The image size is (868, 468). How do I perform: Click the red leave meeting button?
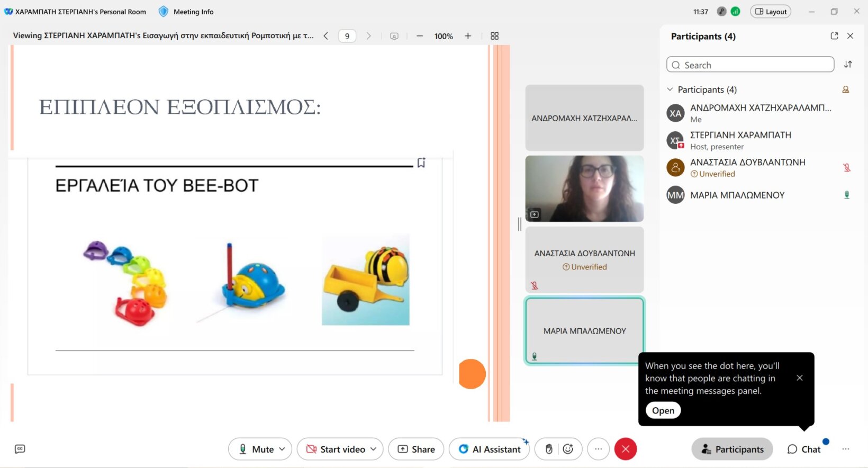click(625, 449)
